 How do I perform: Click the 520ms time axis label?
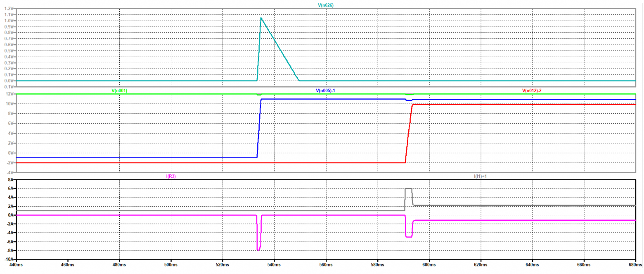(x=222, y=264)
